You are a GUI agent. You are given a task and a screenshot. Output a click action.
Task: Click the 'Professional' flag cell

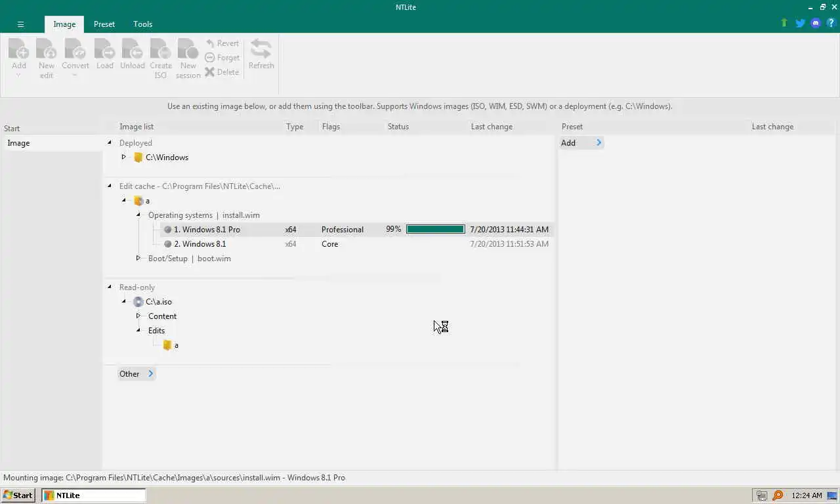343,230
